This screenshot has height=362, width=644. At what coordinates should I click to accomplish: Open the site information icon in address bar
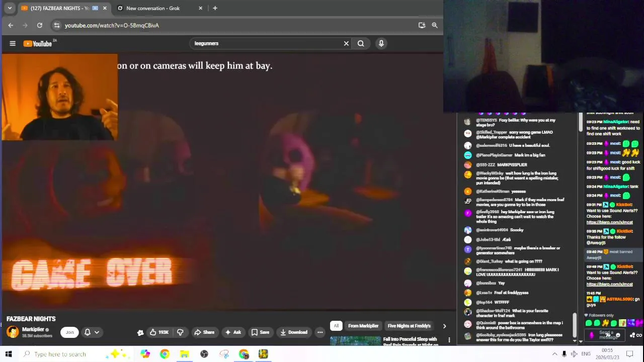click(x=56, y=25)
